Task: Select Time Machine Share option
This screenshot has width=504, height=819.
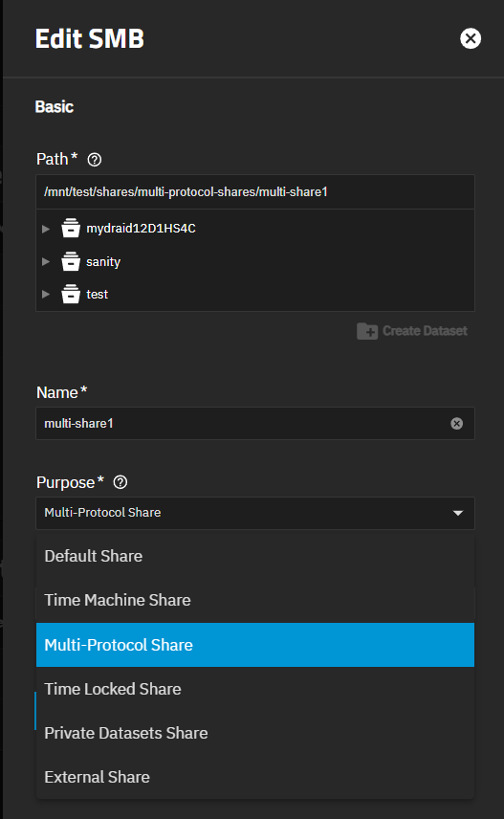Action: (x=255, y=600)
